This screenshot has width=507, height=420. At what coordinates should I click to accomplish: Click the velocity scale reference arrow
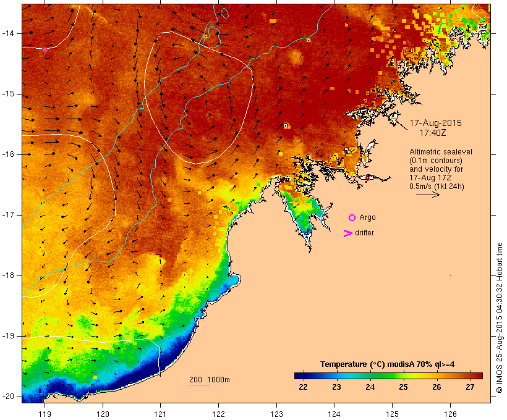tap(428, 195)
